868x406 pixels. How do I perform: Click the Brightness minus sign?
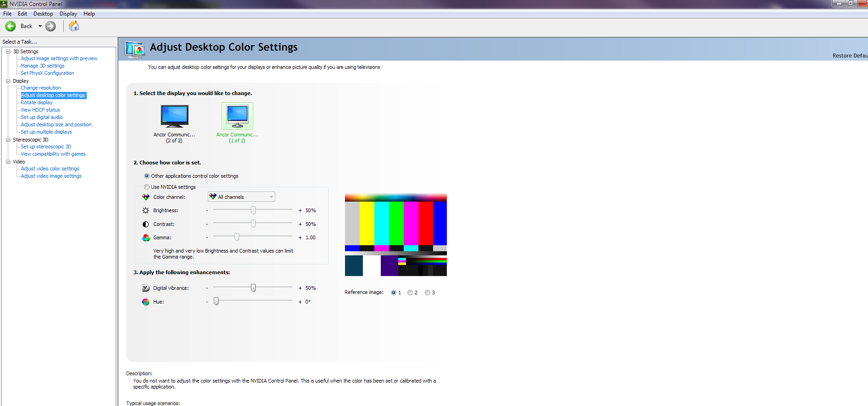207,210
